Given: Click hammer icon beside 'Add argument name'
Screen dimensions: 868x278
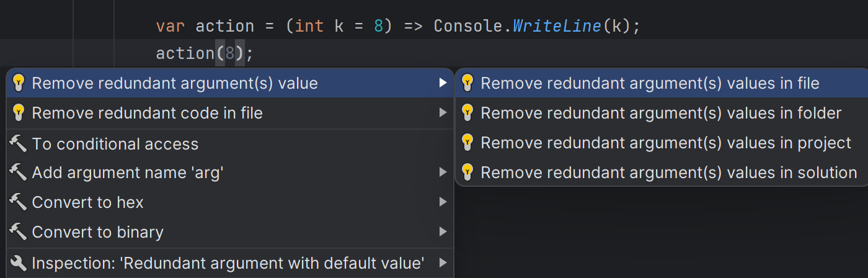Looking at the screenshot, I should (x=19, y=173).
